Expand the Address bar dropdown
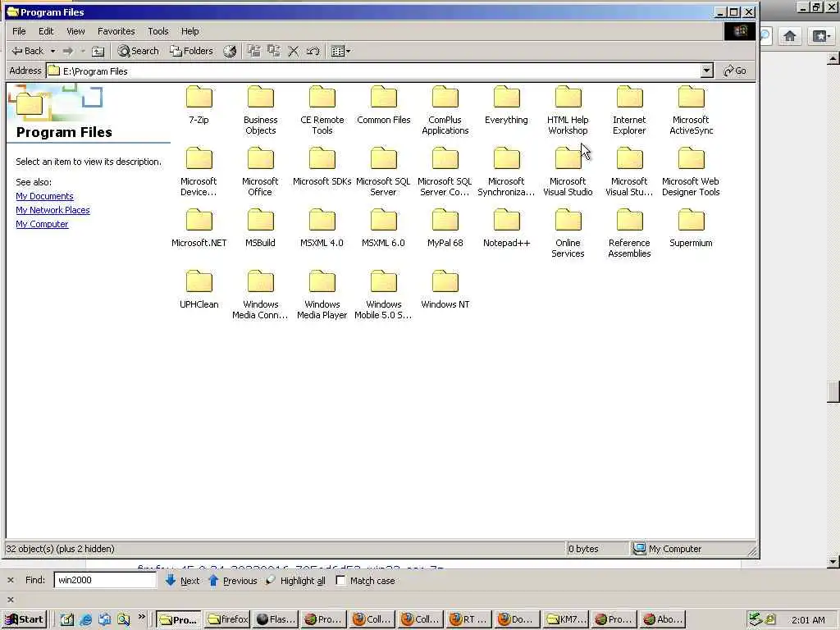This screenshot has height=630, width=840. tap(706, 71)
